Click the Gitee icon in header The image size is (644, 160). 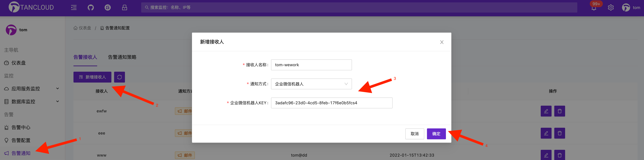click(108, 7)
